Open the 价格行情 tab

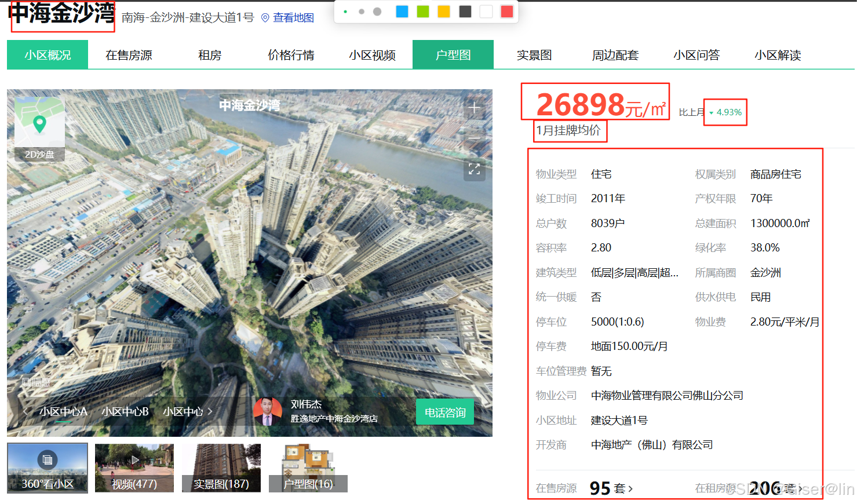291,55
